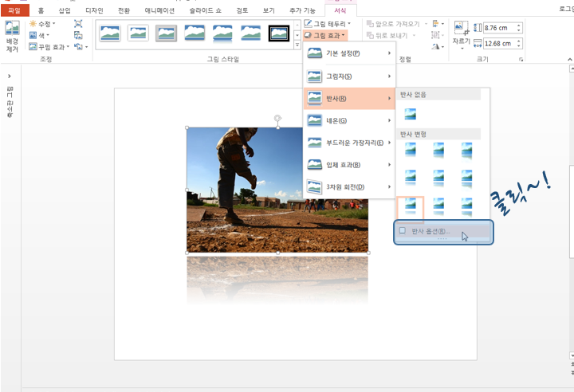The image size is (574, 392).
Task: Switch to the 디자인 tab
Action: point(94,10)
